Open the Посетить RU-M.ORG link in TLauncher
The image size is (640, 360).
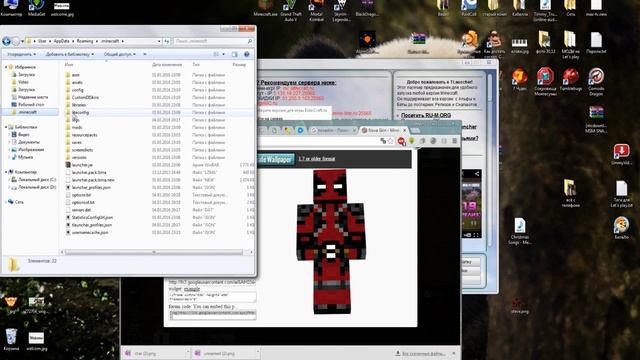[426, 116]
